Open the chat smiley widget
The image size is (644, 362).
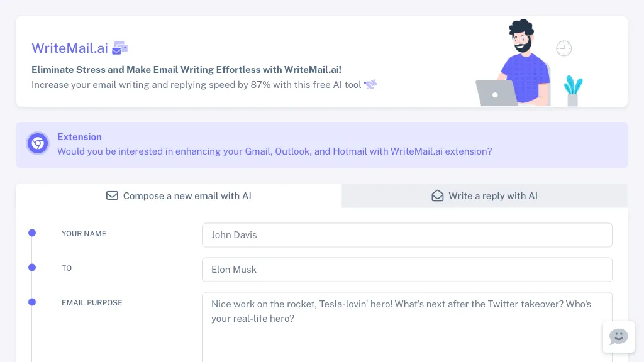pos(618,337)
